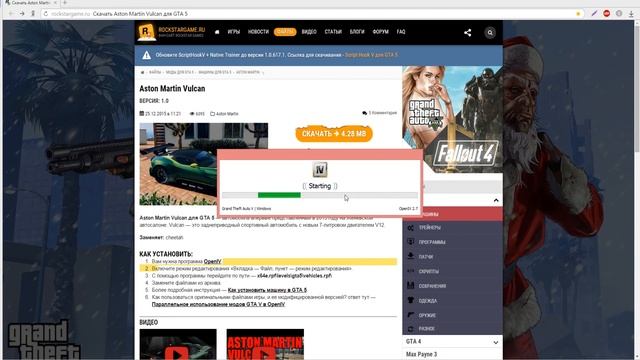Click the share icon in site header
Viewport: 640px width, 360px height.
click(x=468, y=33)
